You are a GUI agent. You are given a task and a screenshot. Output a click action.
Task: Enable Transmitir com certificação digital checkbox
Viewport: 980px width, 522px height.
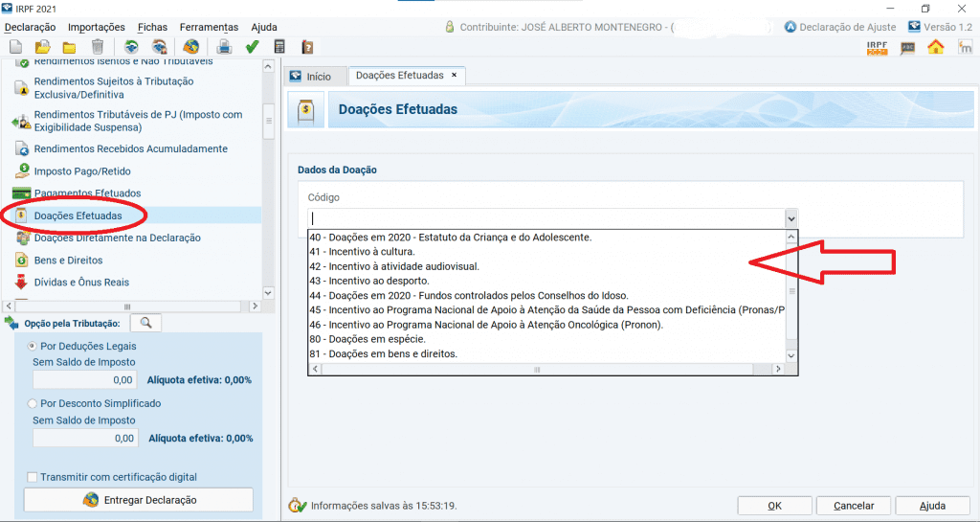tap(32, 477)
